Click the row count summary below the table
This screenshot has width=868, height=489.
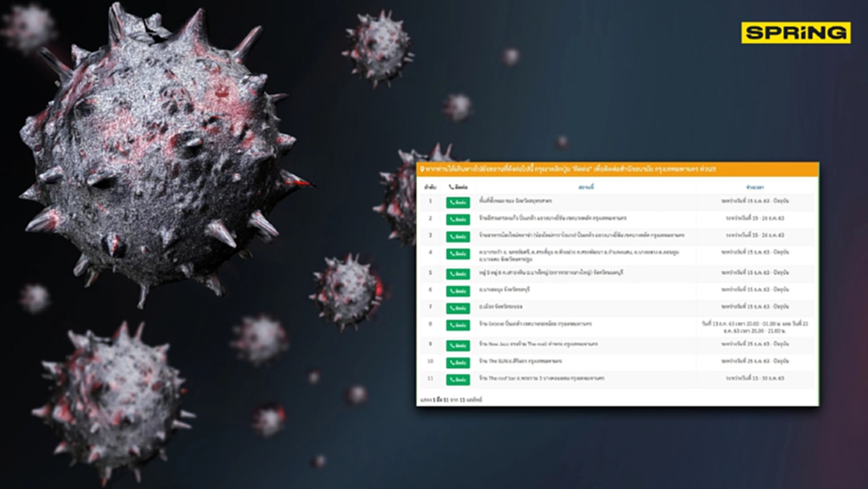[451, 399]
